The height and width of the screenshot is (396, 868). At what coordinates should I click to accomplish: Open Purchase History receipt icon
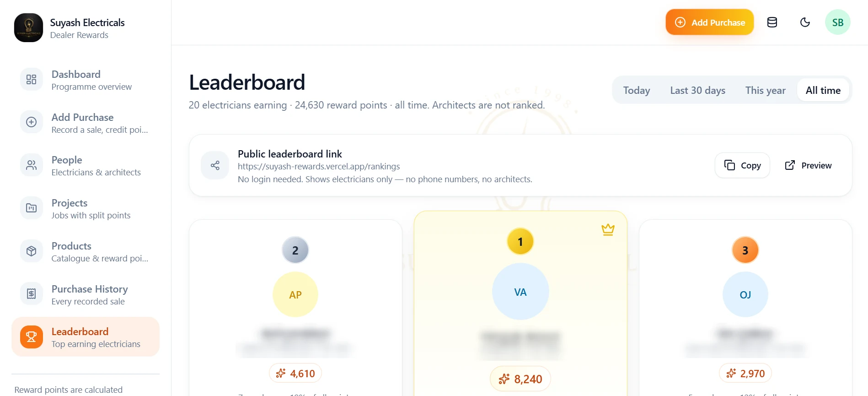[x=32, y=294]
